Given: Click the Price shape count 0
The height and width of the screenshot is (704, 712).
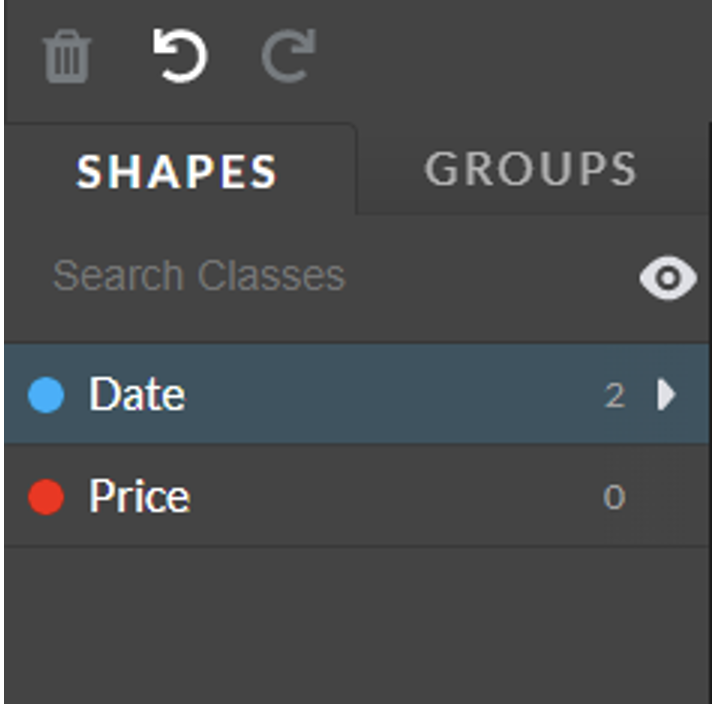Looking at the screenshot, I should 614,497.
